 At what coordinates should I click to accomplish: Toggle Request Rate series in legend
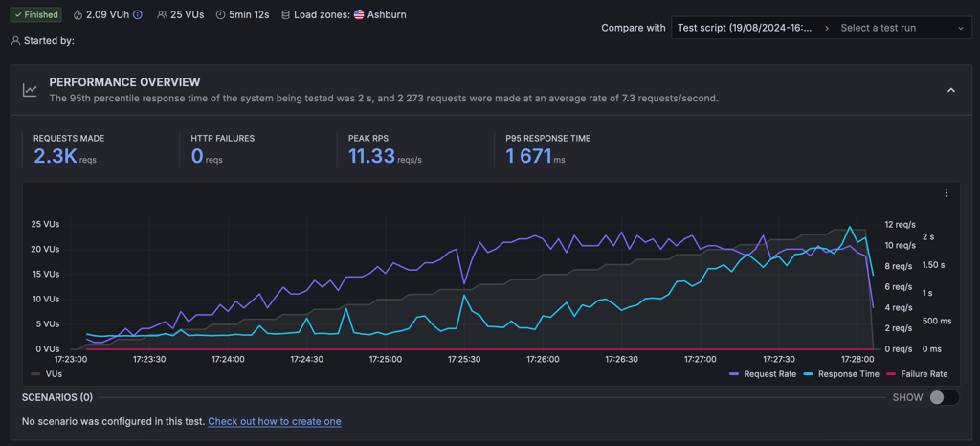[x=763, y=374]
